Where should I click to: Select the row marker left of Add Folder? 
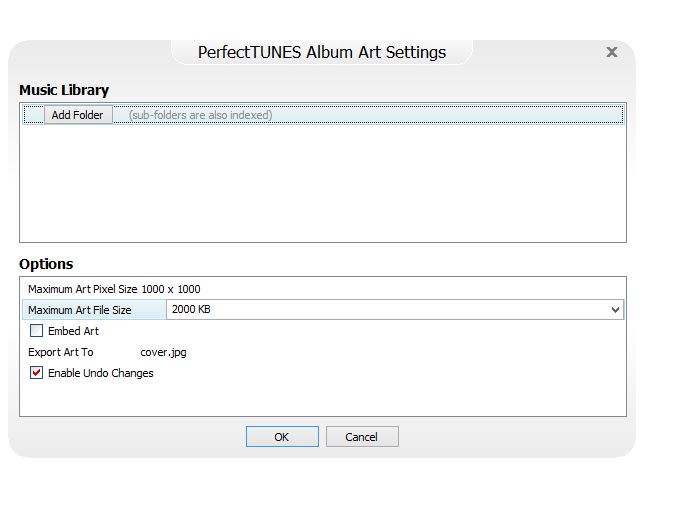(x=33, y=115)
